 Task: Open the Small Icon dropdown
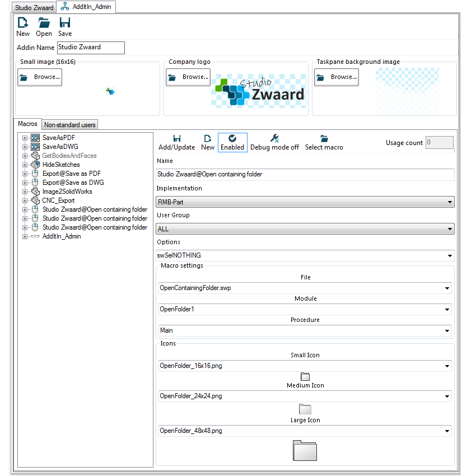pos(305,366)
